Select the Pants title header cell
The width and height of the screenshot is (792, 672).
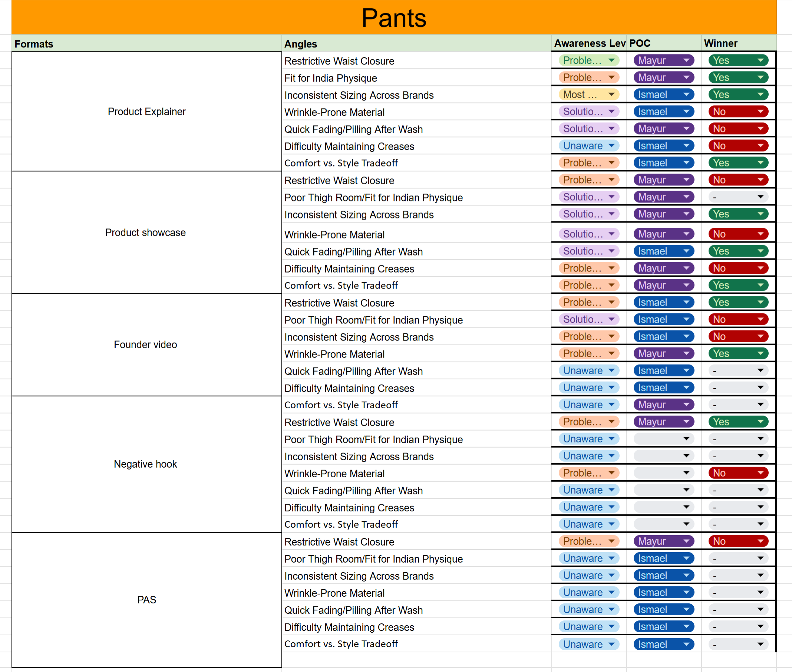394,17
